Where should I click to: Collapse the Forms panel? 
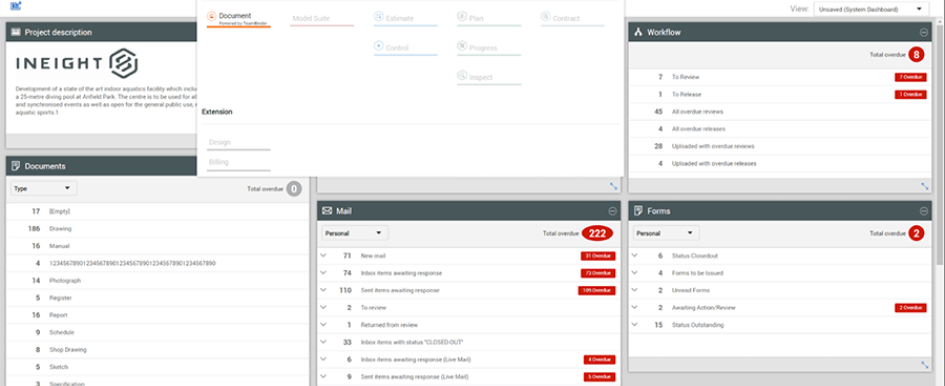click(923, 211)
